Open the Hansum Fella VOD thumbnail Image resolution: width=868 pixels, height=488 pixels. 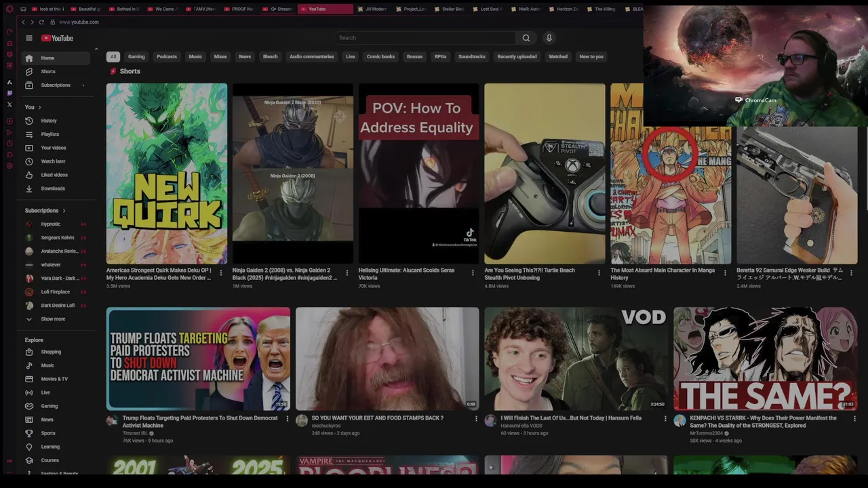coord(576,359)
